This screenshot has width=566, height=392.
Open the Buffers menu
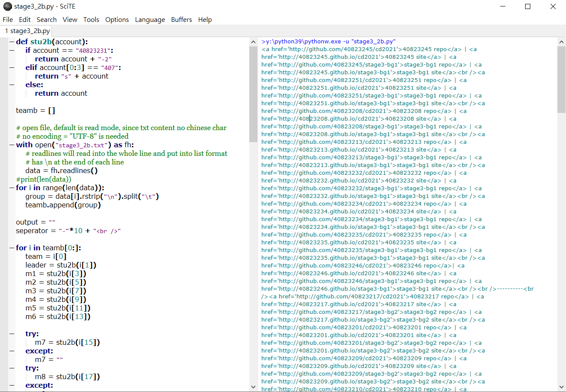click(x=181, y=19)
